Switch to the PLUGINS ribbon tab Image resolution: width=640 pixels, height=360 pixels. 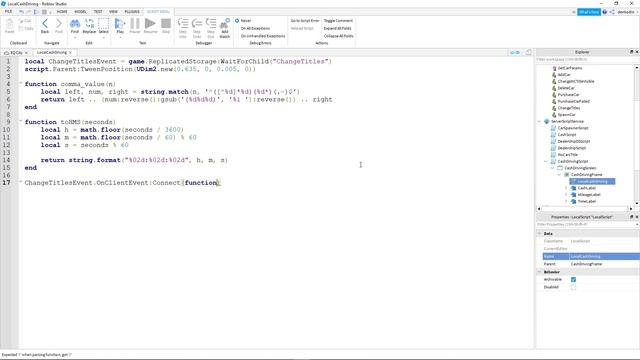(x=132, y=12)
